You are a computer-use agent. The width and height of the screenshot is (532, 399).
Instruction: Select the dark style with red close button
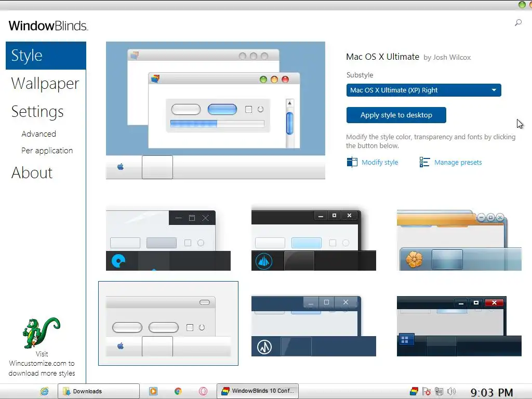coord(459,326)
